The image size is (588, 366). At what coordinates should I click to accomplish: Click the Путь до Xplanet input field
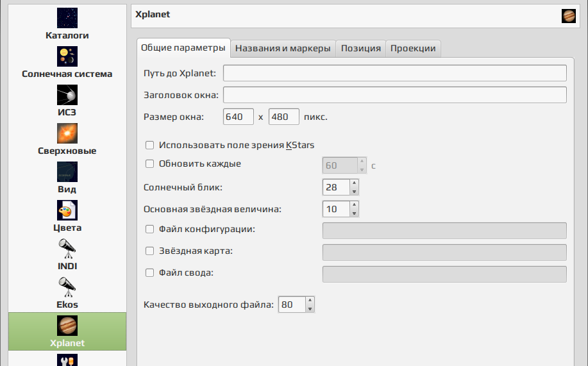pyautogui.click(x=394, y=73)
